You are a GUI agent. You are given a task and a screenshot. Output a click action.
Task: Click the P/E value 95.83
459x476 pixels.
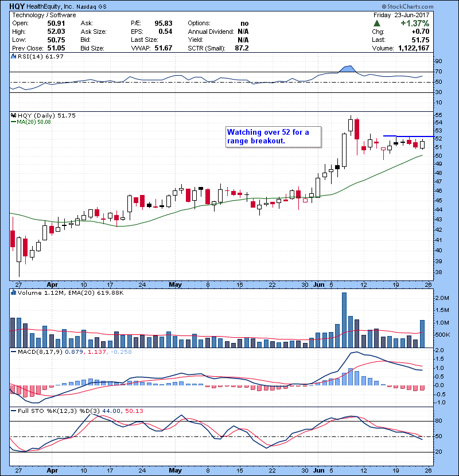pyautogui.click(x=164, y=24)
